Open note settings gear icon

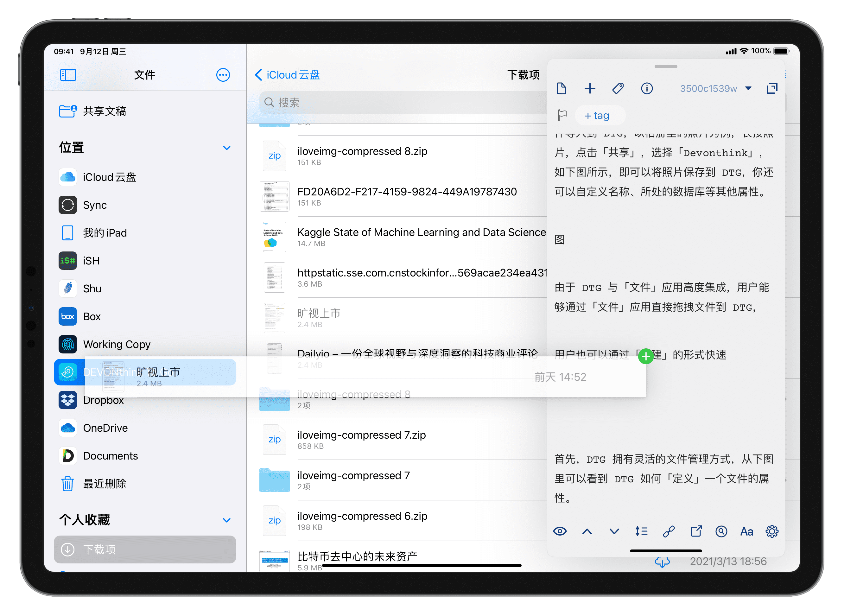pos(772,531)
